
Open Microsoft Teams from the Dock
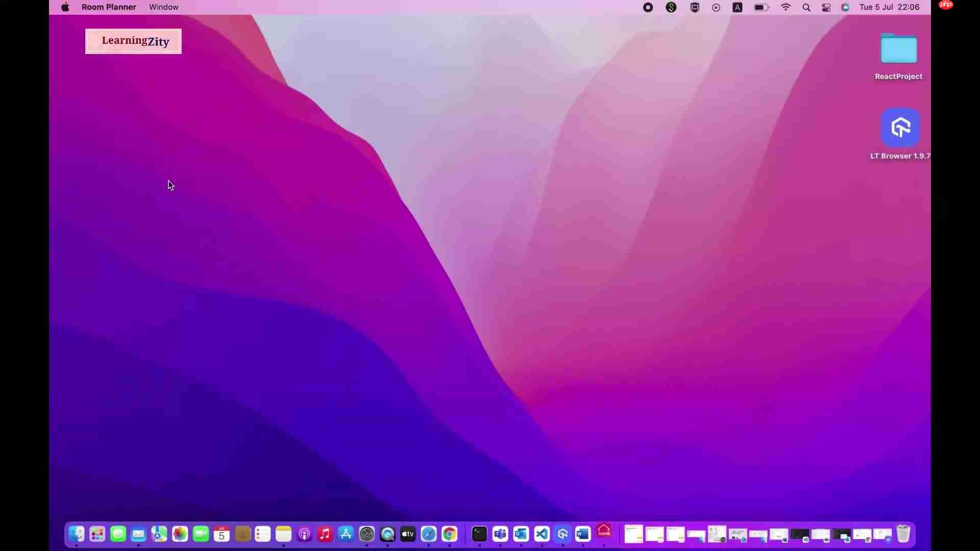pyautogui.click(x=500, y=534)
